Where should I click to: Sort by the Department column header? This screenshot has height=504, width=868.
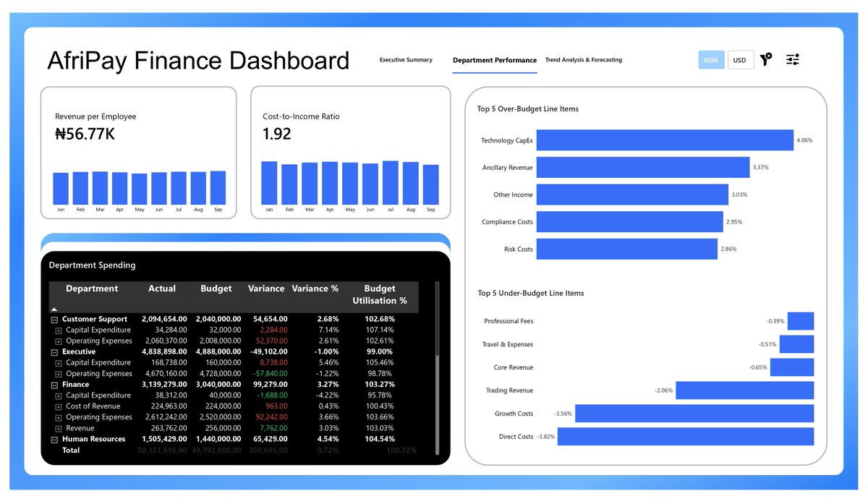(x=92, y=289)
